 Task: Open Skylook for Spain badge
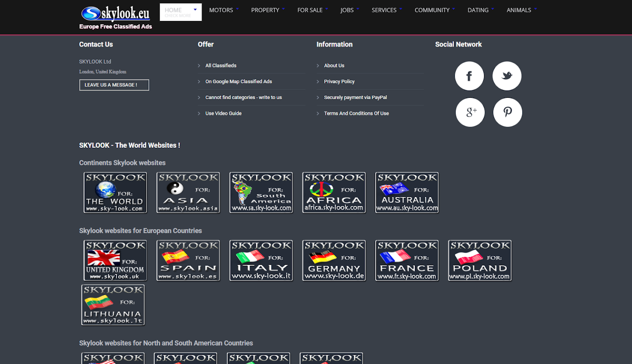188,261
